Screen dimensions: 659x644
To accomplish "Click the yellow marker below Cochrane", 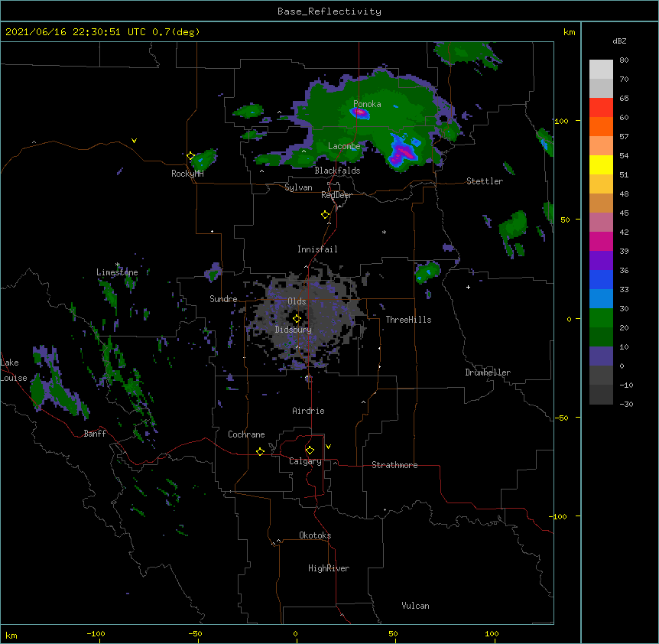I will coord(260,451).
